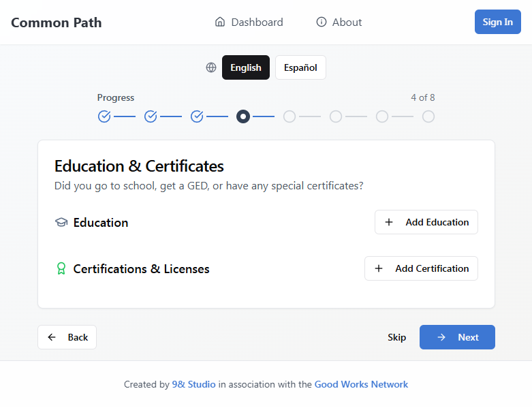Visit the Good Works Network link
This screenshot has height=408, width=532.
coord(361,384)
